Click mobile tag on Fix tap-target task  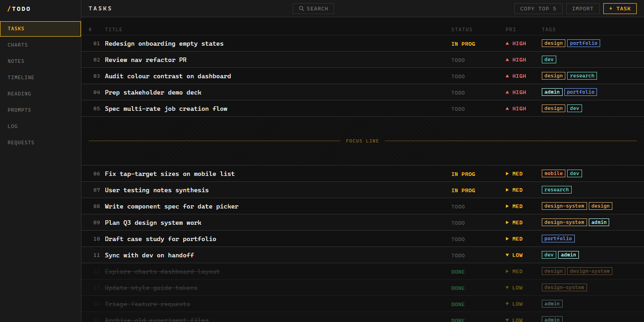tap(554, 174)
